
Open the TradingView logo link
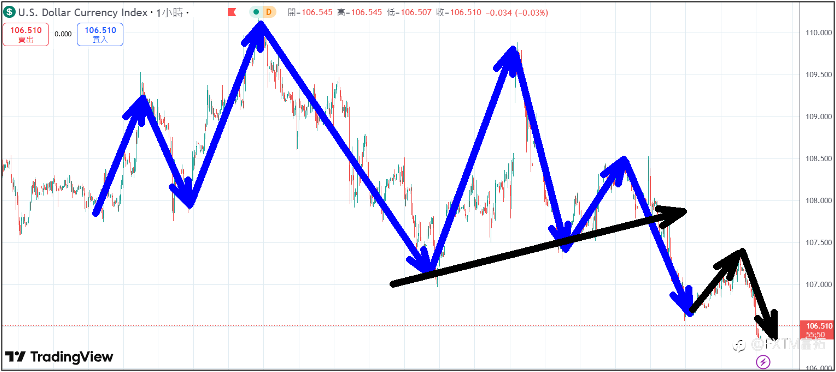click(59, 357)
